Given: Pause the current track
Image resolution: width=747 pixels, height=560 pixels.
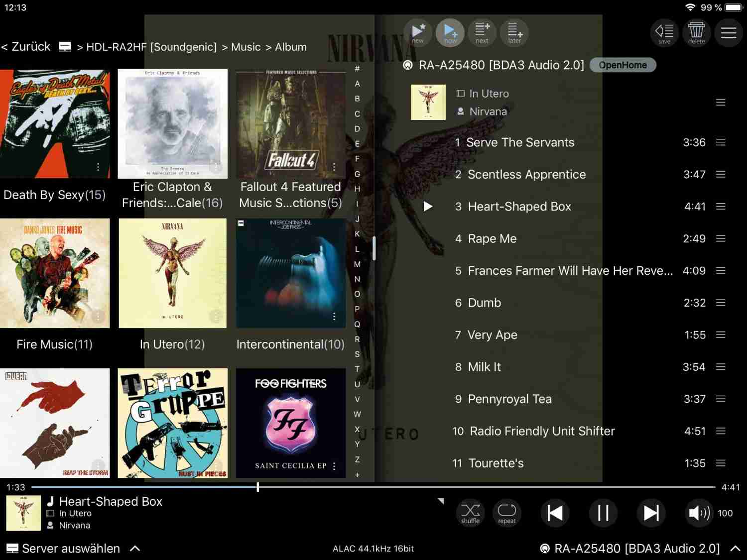Looking at the screenshot, I should [603, 513].
